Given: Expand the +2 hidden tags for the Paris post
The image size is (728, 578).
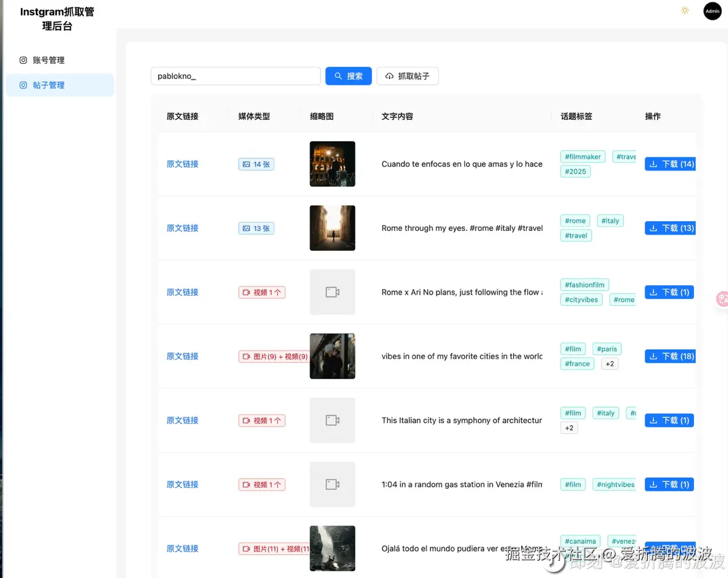Looking at the screenshot, I should tap(609, 363).
